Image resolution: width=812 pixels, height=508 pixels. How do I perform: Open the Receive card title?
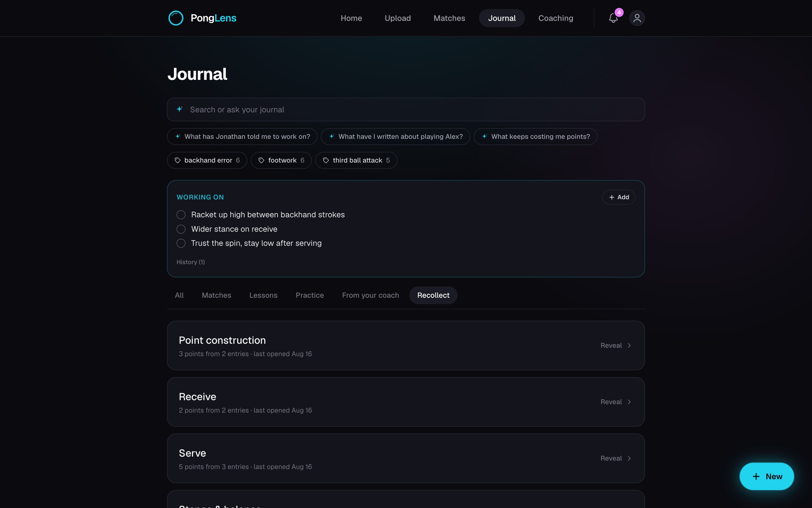[x=197, y=397]
